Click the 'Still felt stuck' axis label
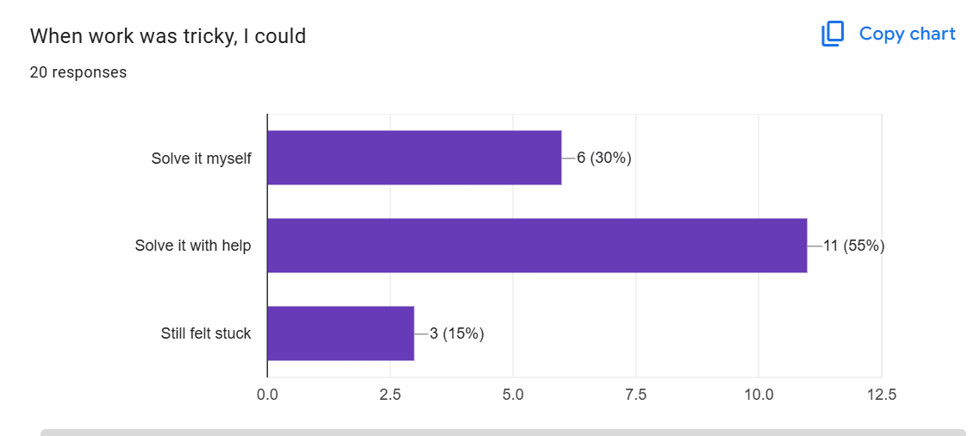 coord(206,333)
